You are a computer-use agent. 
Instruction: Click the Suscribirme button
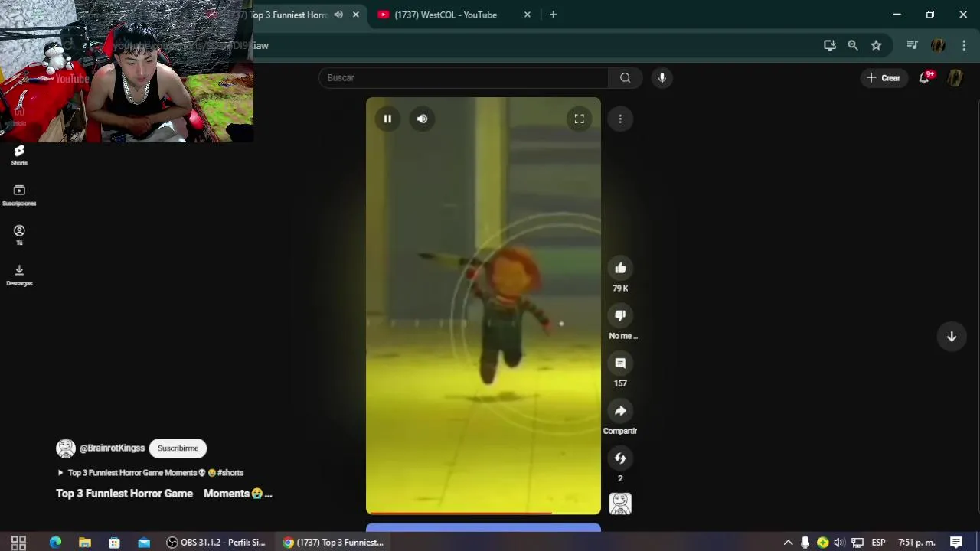(x=178, y=448)
